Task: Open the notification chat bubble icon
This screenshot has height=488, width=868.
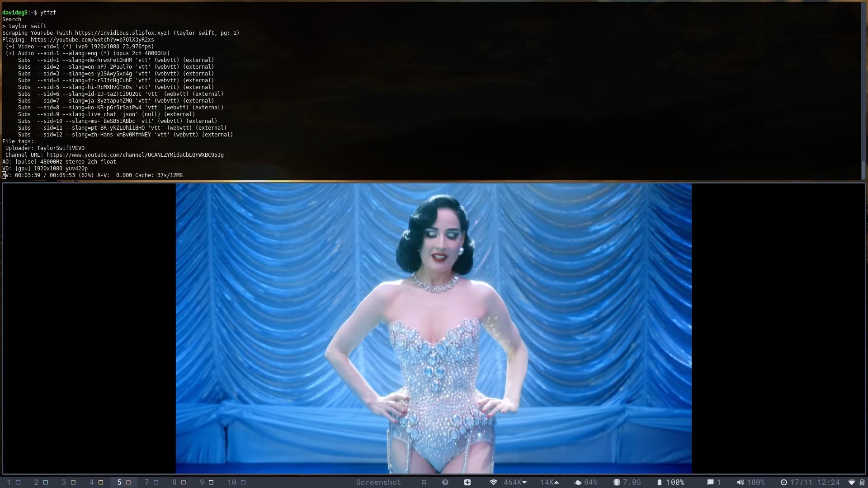Action: tap(710, 482)
